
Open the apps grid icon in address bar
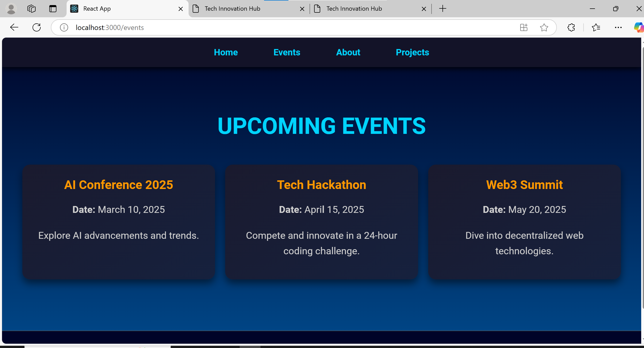click(524, 27)
